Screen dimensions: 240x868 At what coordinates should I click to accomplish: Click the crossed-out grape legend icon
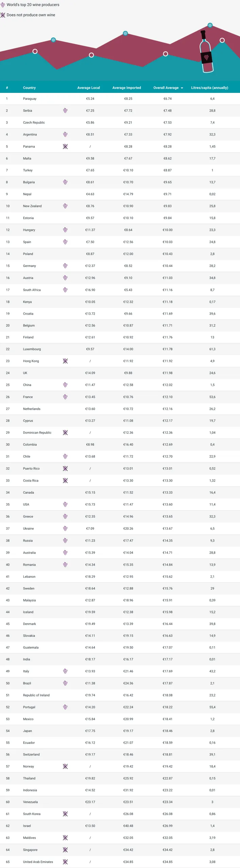[3, 15]
